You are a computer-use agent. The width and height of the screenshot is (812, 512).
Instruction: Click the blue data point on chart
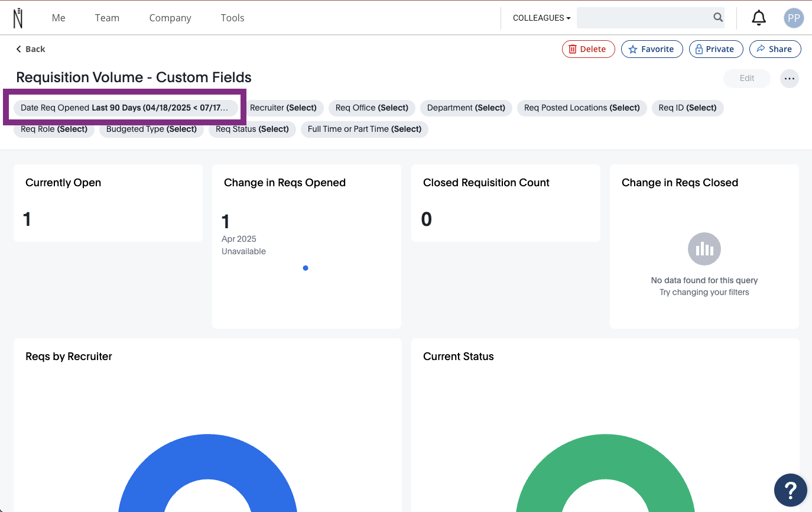tap(306, 268)
